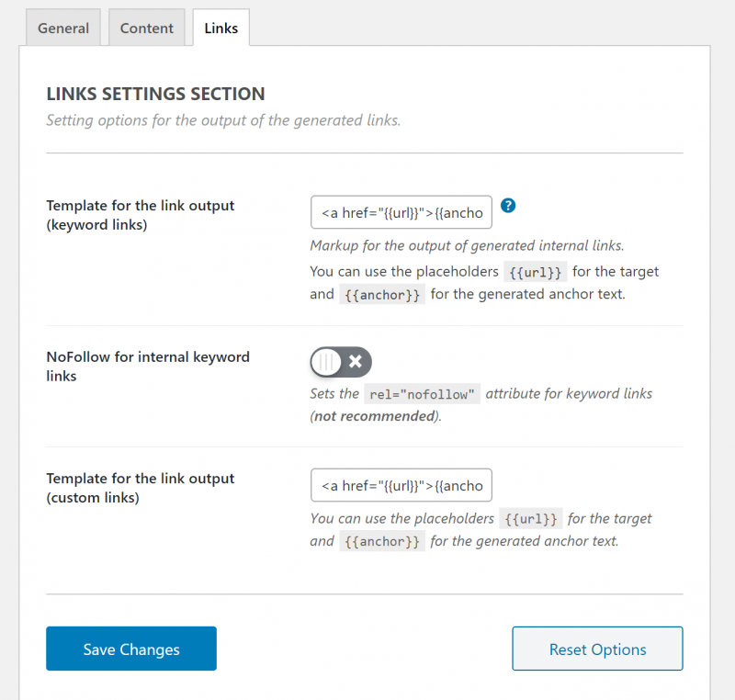Open the General tab
This screenshot has height=700, width=735.
tap(63, 28)
